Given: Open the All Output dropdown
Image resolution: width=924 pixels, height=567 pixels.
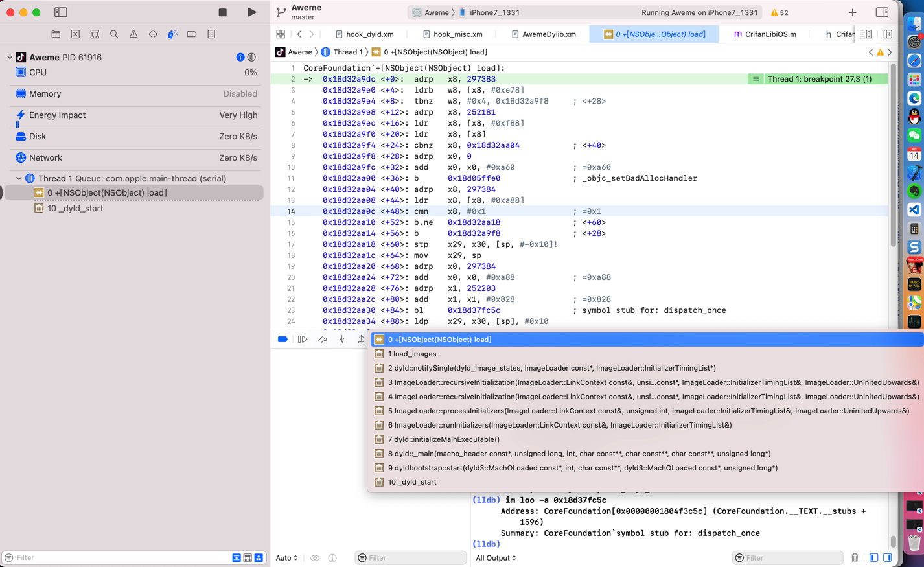Looking at the screenshot, I should pos(496,558).
